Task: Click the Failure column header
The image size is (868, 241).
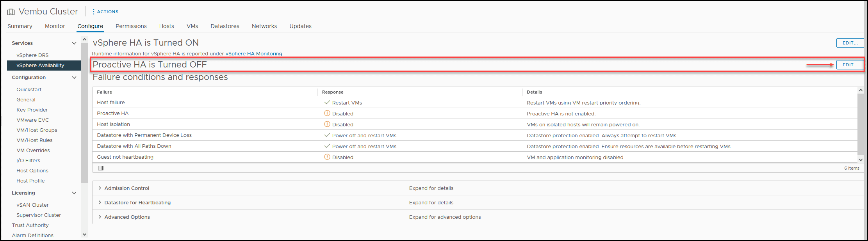Action: (105, 92)
